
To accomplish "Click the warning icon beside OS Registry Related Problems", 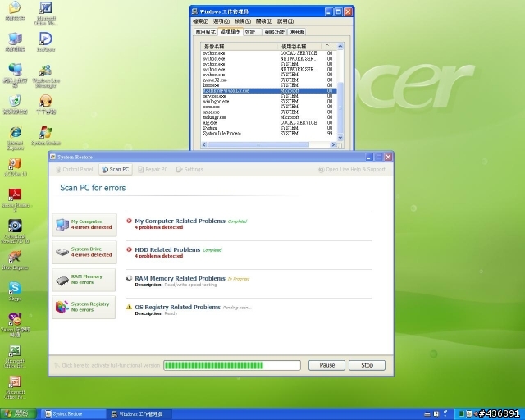I will (129, 307).
